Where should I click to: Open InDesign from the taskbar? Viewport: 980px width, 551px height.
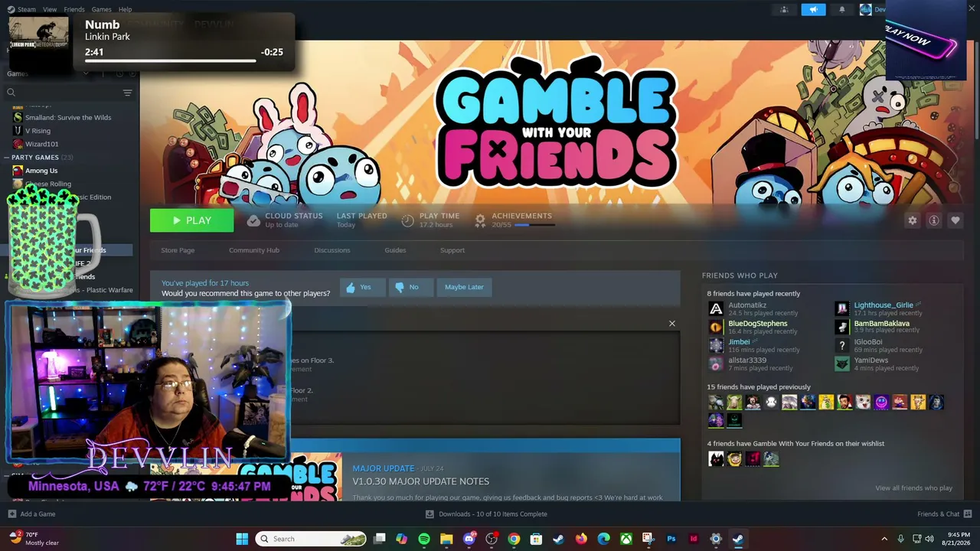point(694,539)
